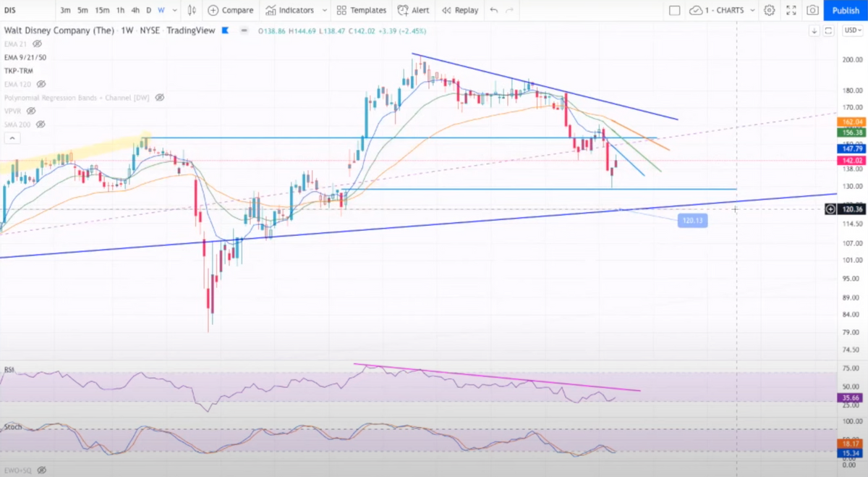Image resolution: width=868 pixels, height=477 pixels.
Task: Click the Compare symbol plus icon
Action: point(213,10)
